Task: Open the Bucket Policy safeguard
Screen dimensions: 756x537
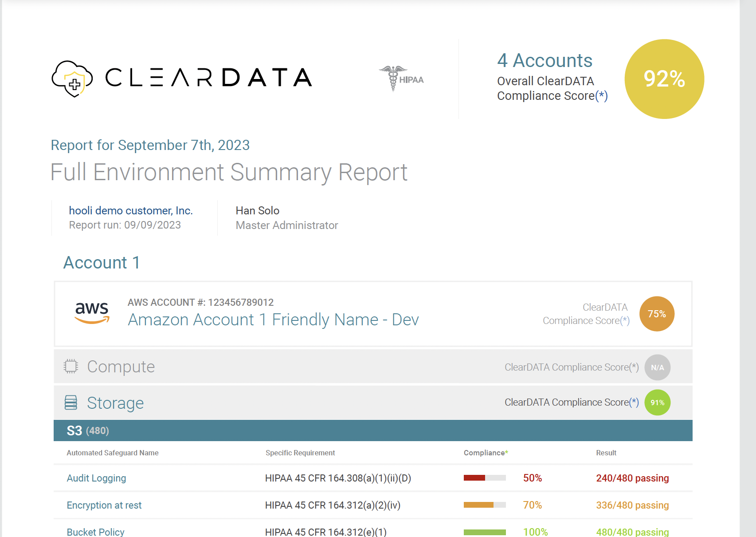Action: [95, 532]
